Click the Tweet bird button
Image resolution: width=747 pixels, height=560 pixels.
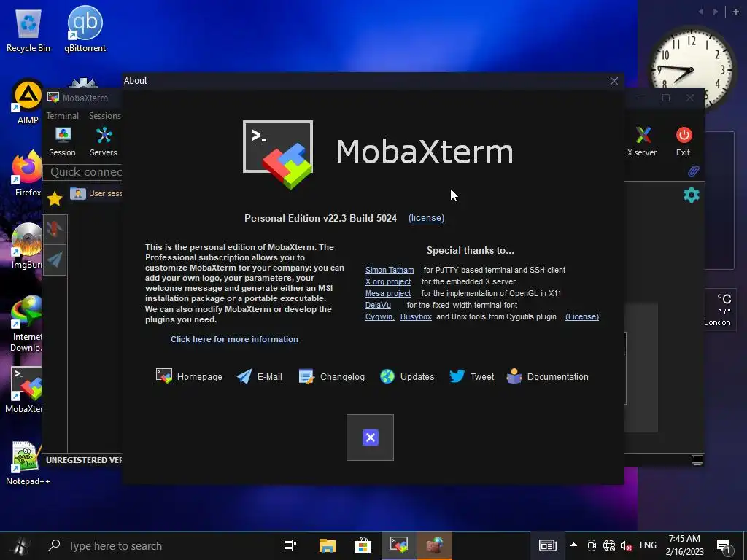pyautogui.click(x=472, y=377)
